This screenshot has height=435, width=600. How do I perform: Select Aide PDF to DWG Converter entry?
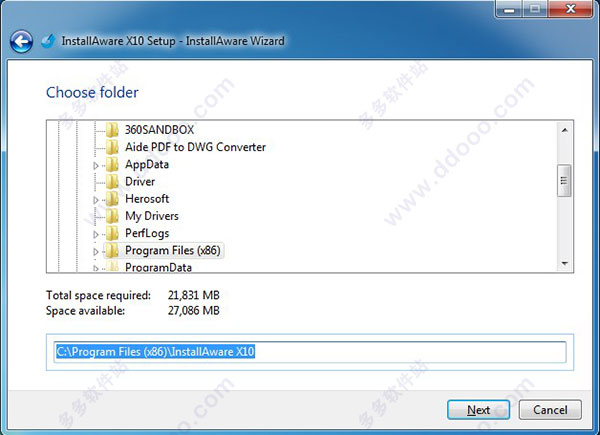click(196, 147)
